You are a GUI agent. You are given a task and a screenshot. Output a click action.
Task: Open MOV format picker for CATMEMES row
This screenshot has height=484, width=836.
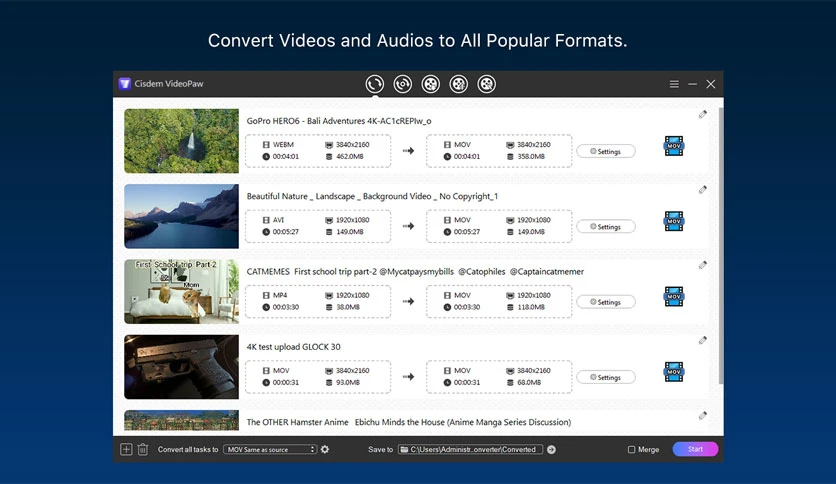(674, 296)
